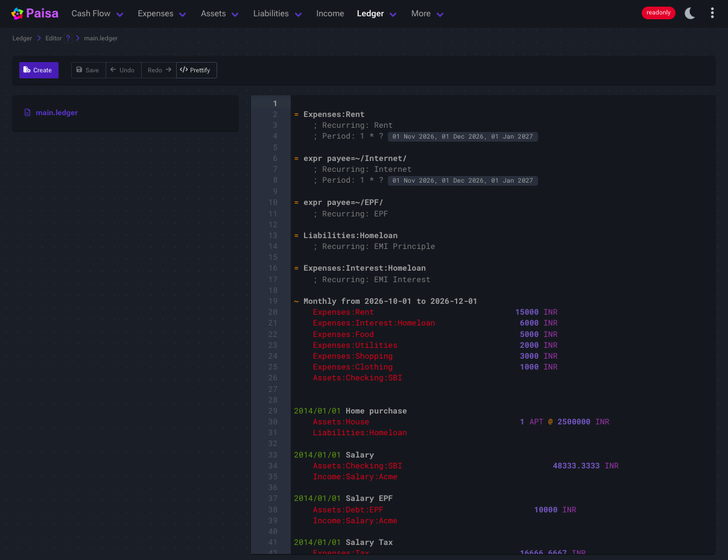Expand the Liabilities dropdown menu
The width and height of the screenshot is (728, 560).
coord(277,13)
